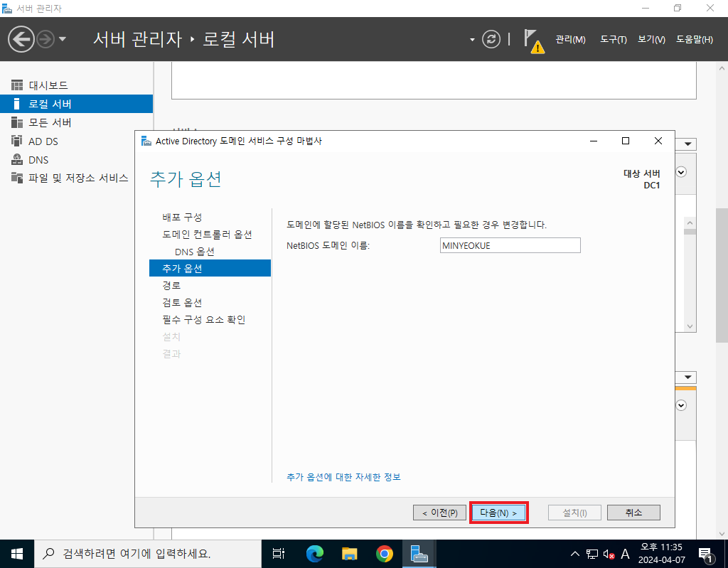The height and width of the screenshot is (568, 728).
Task: Open the navigation history dropdown arrow
Action: point(63,39)
